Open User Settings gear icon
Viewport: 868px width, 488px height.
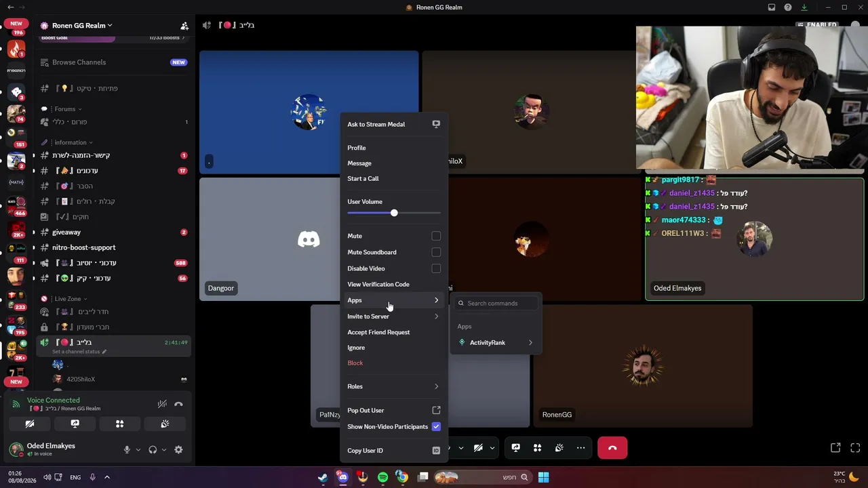[x=178, y=449]
